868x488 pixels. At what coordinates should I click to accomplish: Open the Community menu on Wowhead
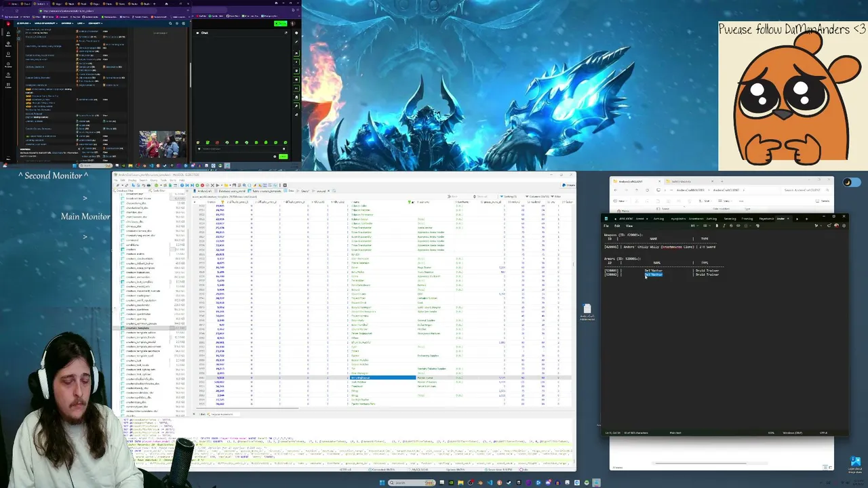(94, 23)
